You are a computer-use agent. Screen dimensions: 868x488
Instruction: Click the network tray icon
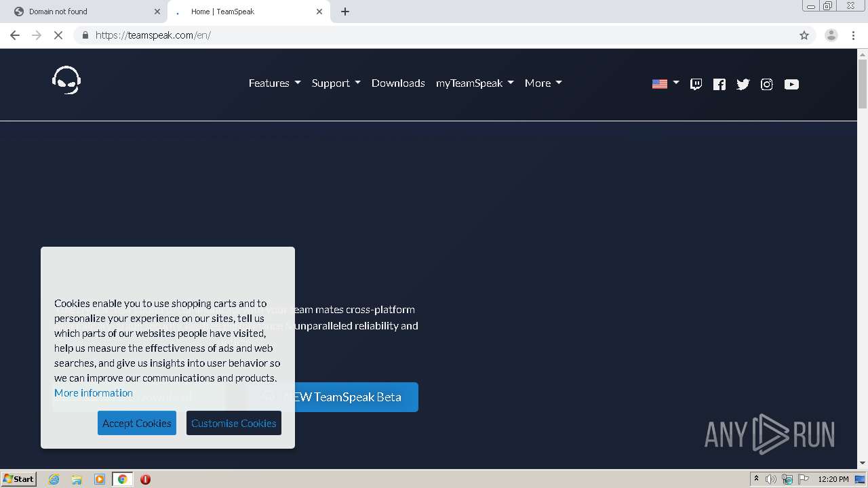coord(787,479)
